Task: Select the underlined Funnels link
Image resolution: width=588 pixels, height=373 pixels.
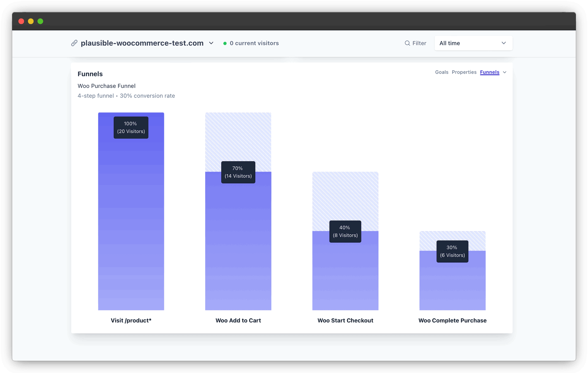Action: point(490,72)
